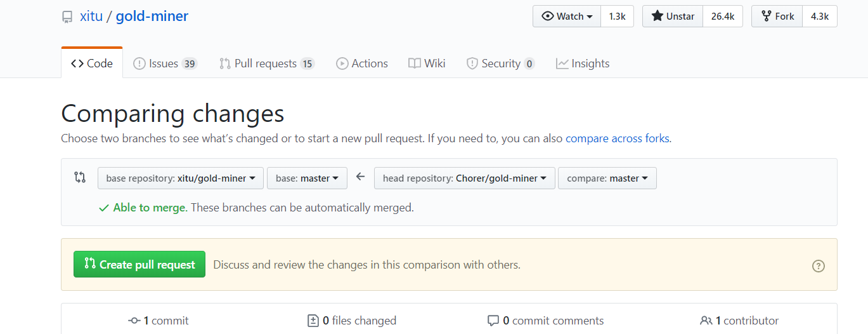This screenshot has width=868, height=334.
Task: Click the compare arrows icon beside base repository
Action: point(80,178)
